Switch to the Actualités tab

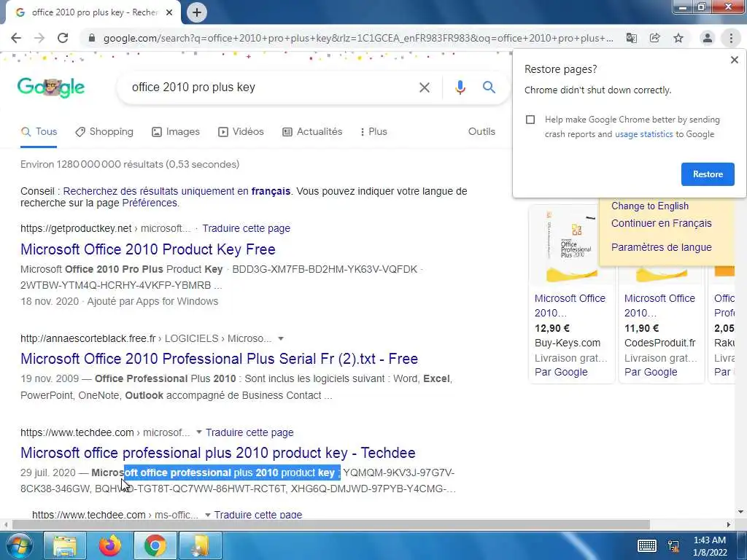tap(312, 132)
